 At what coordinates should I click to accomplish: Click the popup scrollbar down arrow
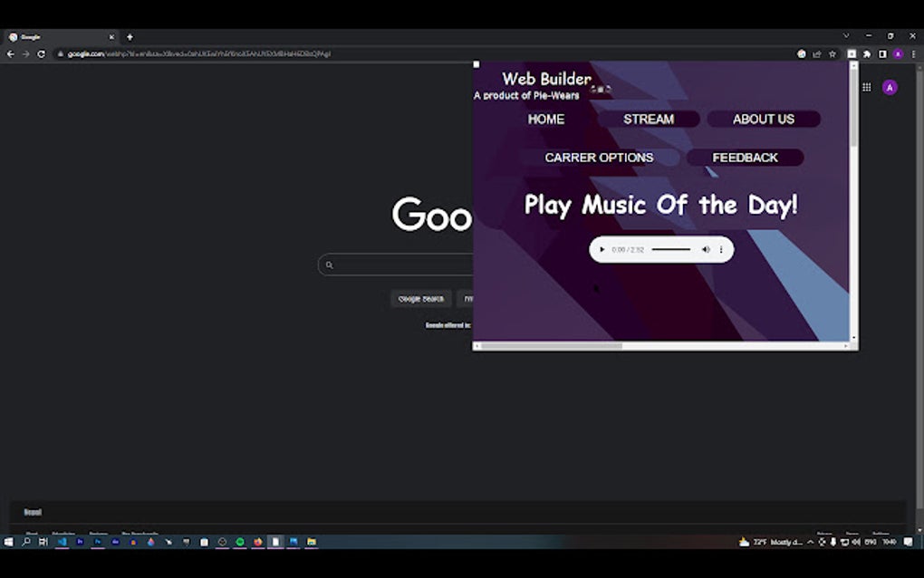[x=853, y=338]
